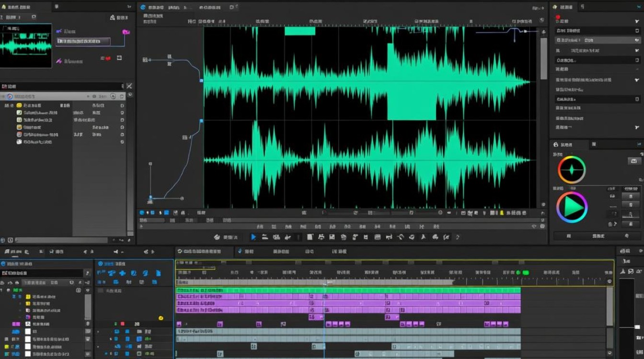Click the teal marker block above the waveform
Viewport: 644px width, 359px height.
click(x=300, y=31)
